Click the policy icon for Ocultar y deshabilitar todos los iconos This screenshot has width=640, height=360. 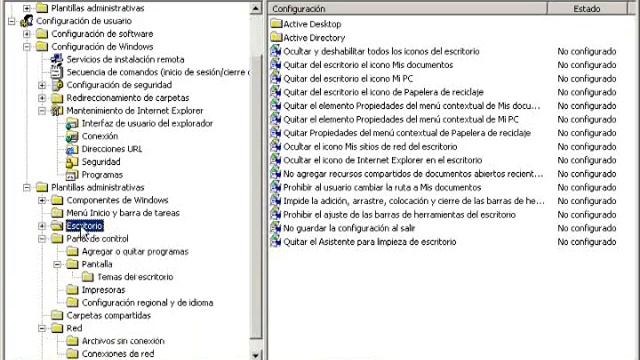click(x=276, y=51)
